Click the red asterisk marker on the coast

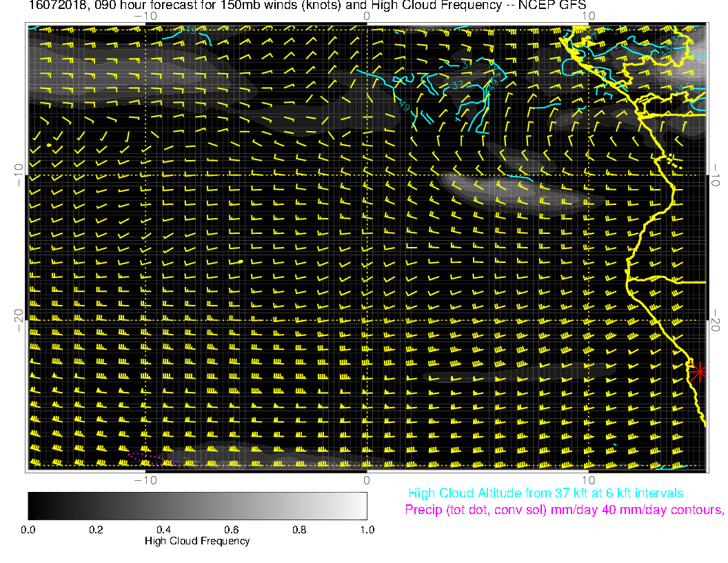(x=699, y=372)
